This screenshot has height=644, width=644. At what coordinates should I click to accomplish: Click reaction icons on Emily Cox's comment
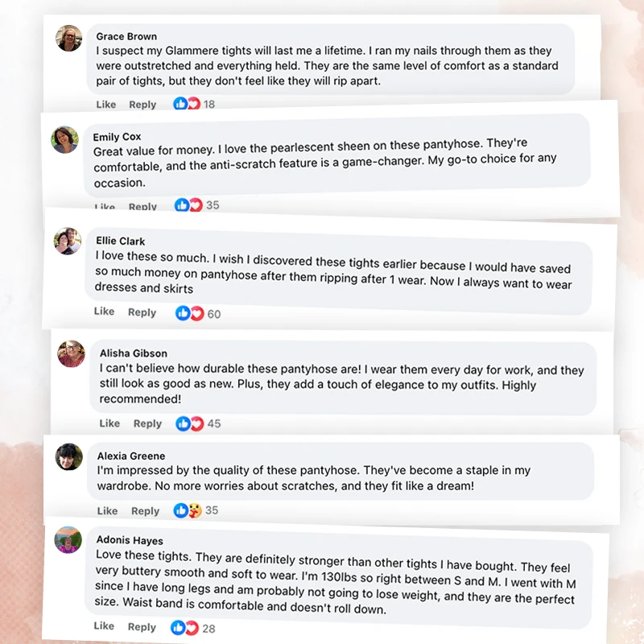point(188,205)
